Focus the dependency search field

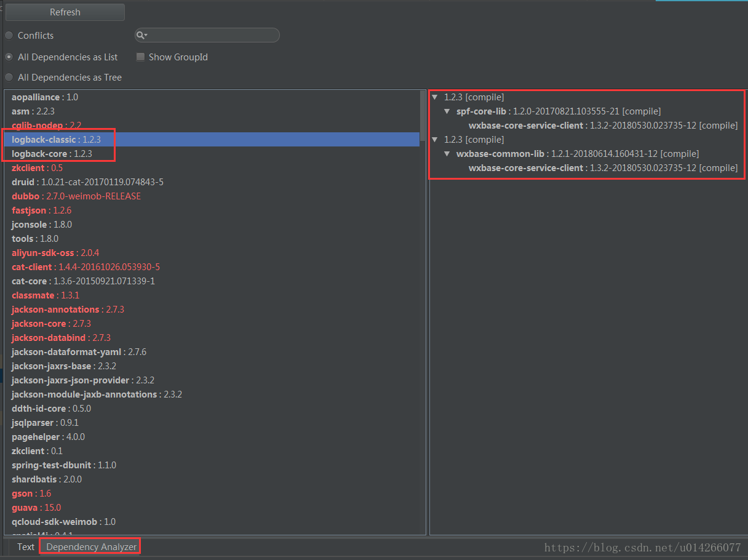pos(207,36)
